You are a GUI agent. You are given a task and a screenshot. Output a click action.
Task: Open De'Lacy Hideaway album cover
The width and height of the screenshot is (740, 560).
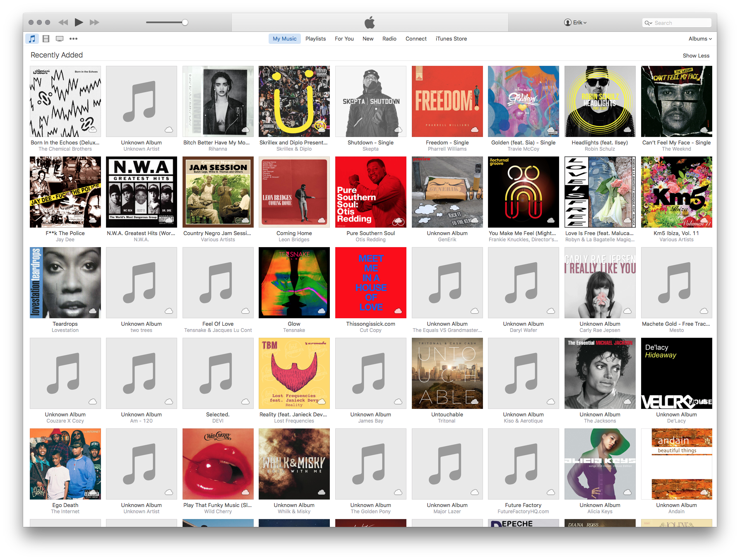point(677,373)
